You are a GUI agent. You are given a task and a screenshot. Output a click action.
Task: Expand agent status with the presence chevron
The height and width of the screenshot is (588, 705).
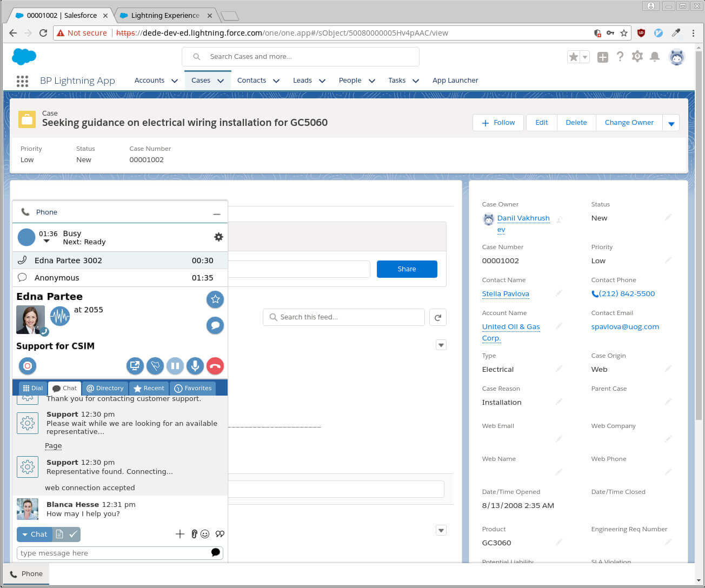click(x=46, y=242)
